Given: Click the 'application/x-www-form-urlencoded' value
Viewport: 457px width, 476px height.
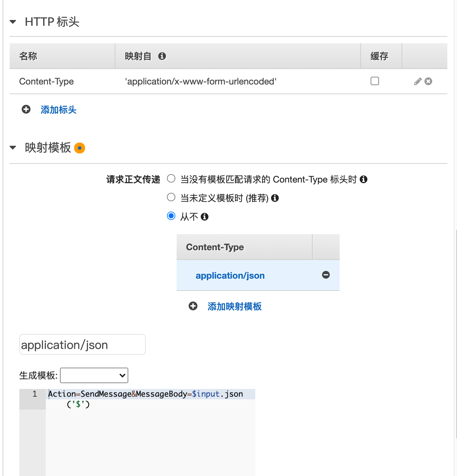Looking at the screenshot, I should (201, 82).
